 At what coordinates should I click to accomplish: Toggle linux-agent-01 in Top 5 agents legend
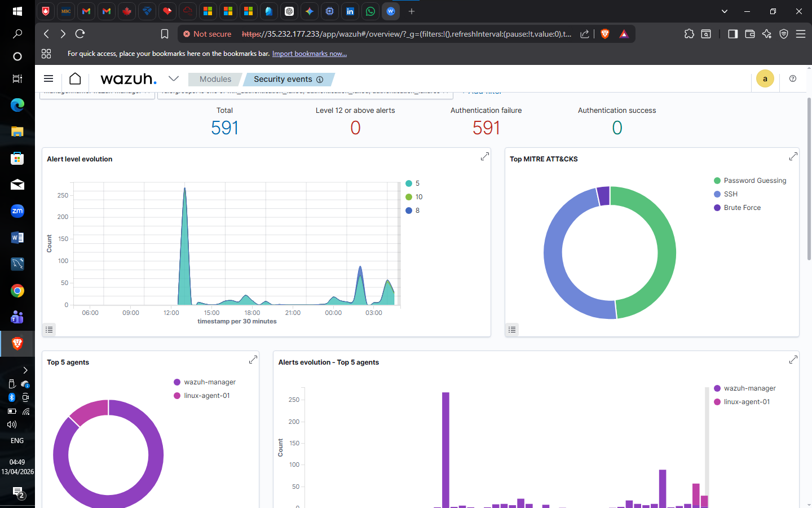point(202,396)
